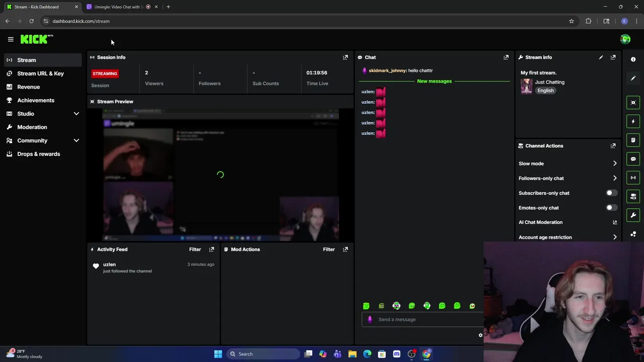Open the profile avatar menu
The width and height of the screenshot is (644, 362).
(x=625, y=39)
